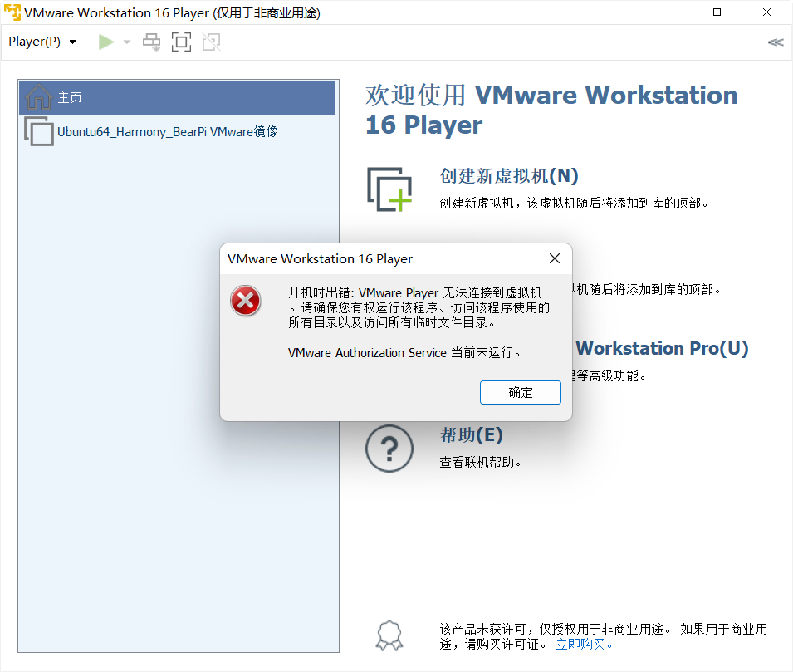Confirm error dialog with 确定 button
The image size is (793, 672).
(x=521, y=393)
